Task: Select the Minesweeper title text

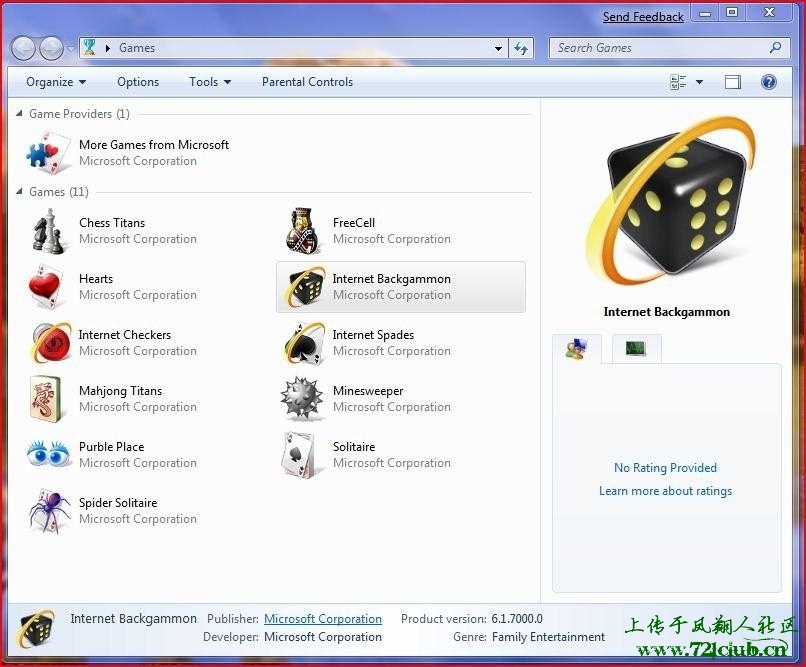Action: tap(368, 391)
